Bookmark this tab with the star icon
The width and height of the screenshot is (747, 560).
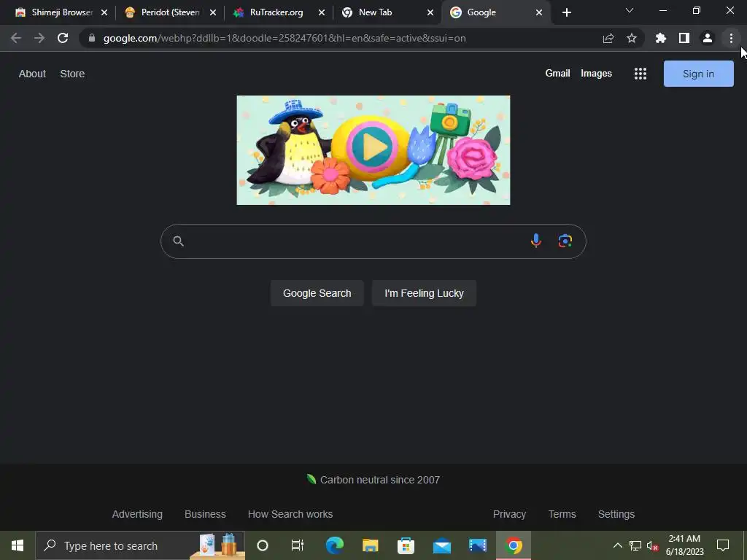[632, 38]
